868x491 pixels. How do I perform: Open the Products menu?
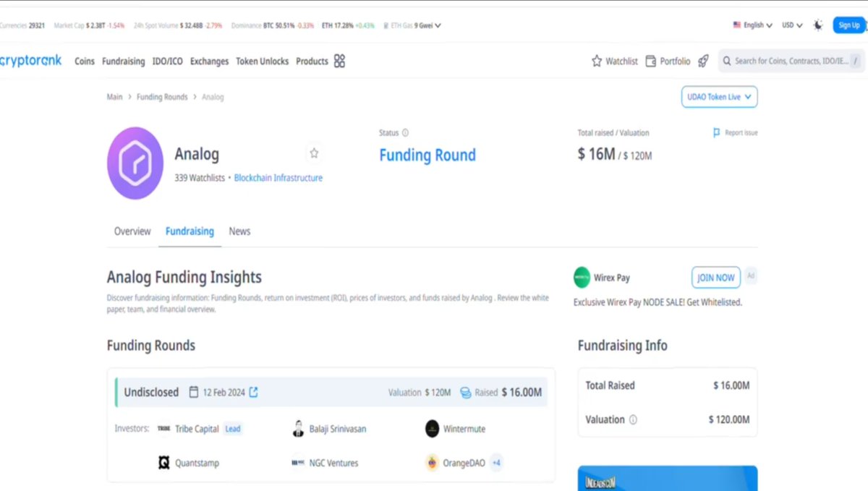(312, 61)
